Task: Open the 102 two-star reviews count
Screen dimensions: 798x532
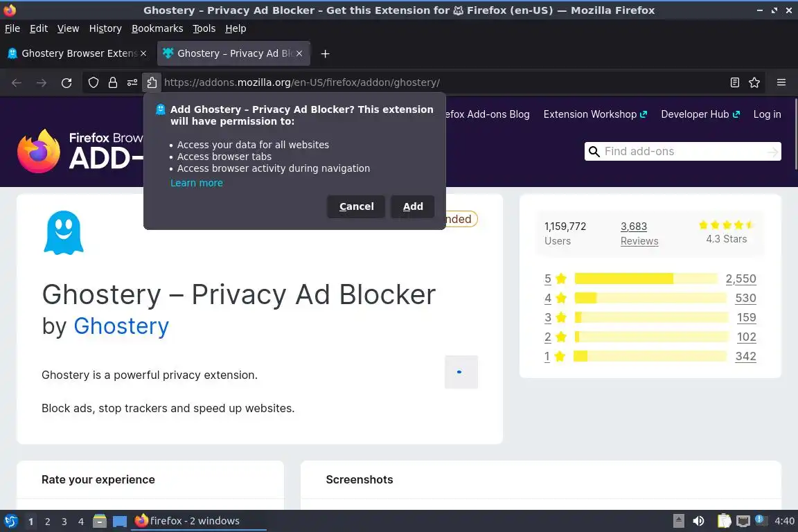Action: (747, 337)
